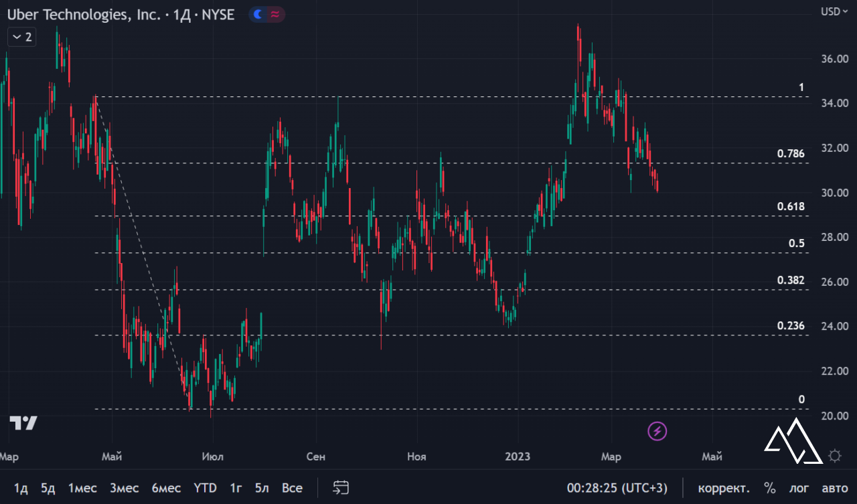Screen dimensions: 857x504
Task: Click the TradingView logo on the chart
Action: 23,423
